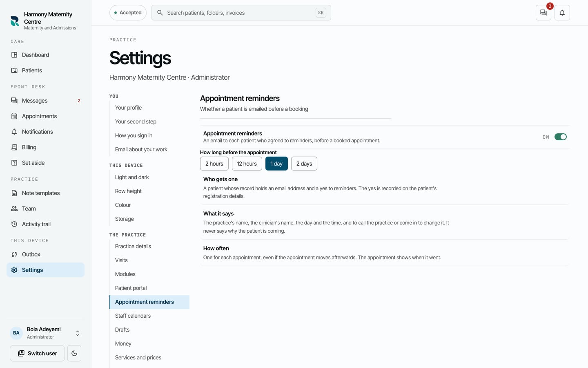The height and width of the screenshot is (368, 588).
Task: Open Appointments calendar icon
Action: 14,116
